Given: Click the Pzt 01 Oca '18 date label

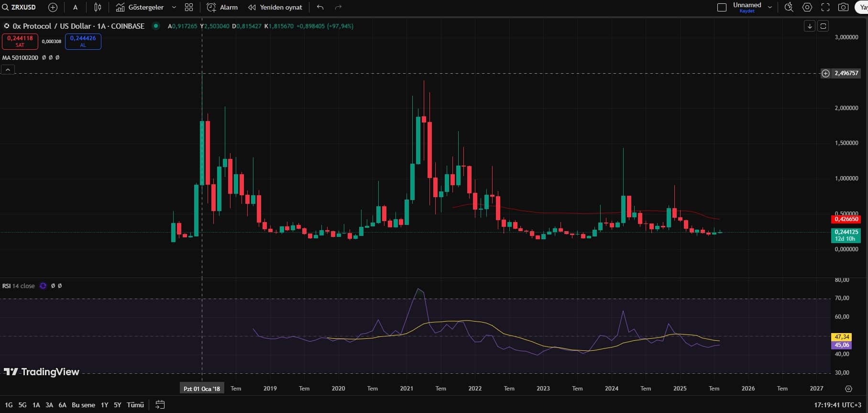Looking at the screenshot, I should click(x=202, y=389).
